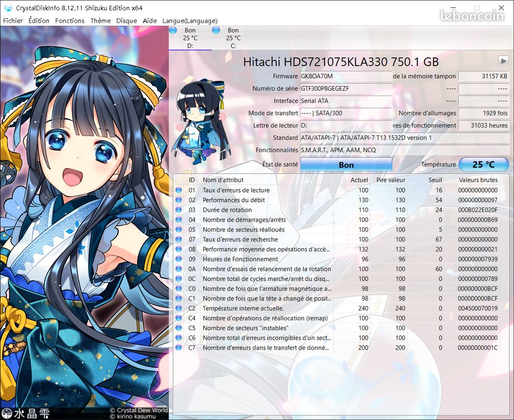
Task: Click status orb for attribute C0
Action: (179, 288)
